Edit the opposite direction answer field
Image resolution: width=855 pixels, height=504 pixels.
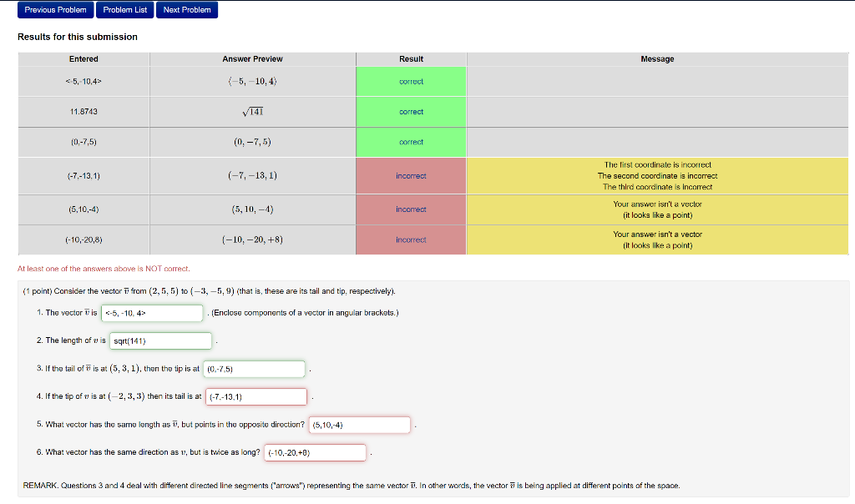point(359,425)
